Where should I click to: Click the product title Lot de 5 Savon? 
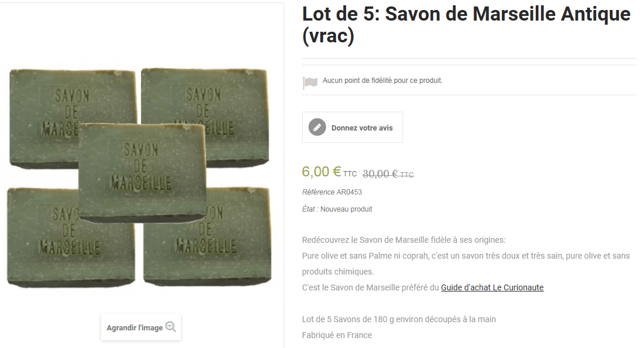(x=466, y=25)
